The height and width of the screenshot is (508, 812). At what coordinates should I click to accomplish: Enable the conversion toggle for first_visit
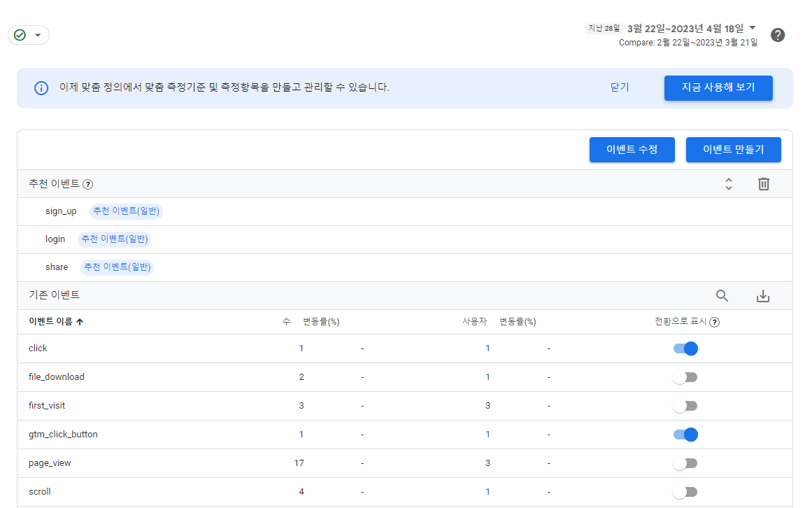(685, 406)
